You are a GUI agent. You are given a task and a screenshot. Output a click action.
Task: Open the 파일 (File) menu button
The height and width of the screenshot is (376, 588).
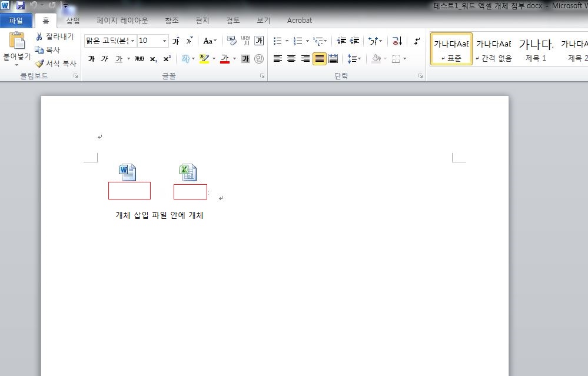coord(16,20)
